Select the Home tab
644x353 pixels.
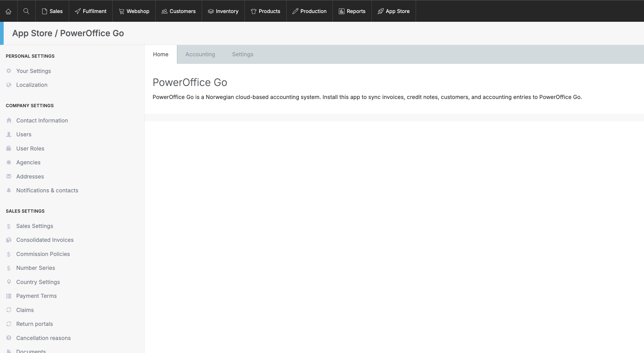[x=161, y=54]
